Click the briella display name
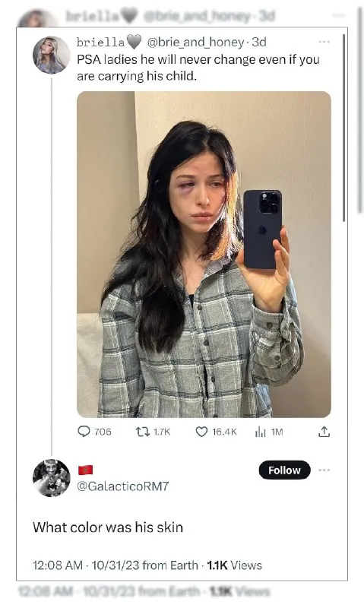The height and width of the screenshot is (608, 364). coord(101,42)
